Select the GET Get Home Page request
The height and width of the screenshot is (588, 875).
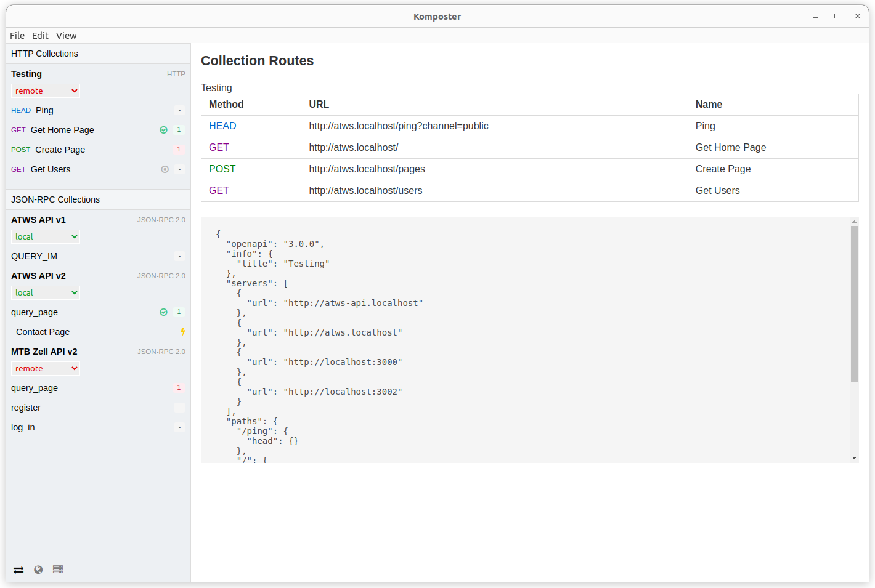click(x=99, y=130)
